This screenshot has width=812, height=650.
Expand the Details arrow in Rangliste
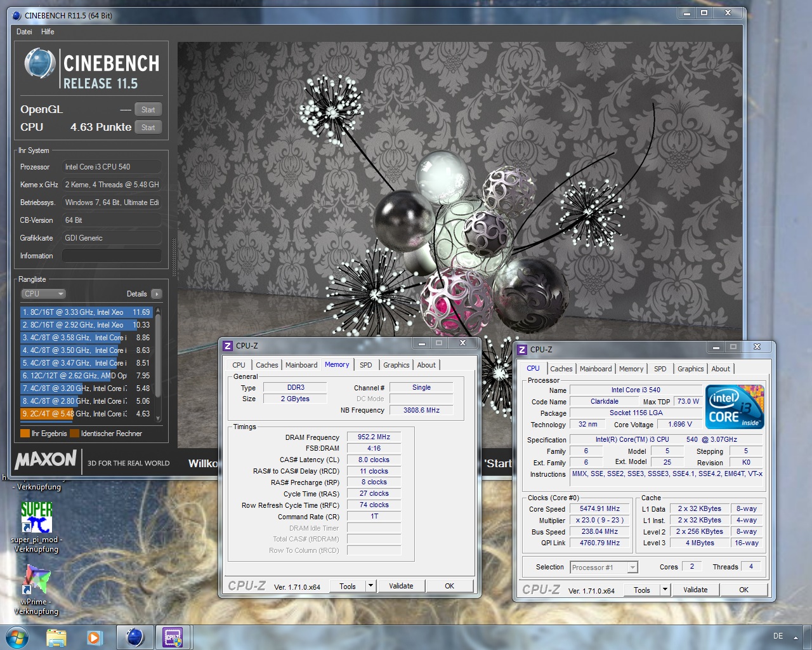coord(156,294)
